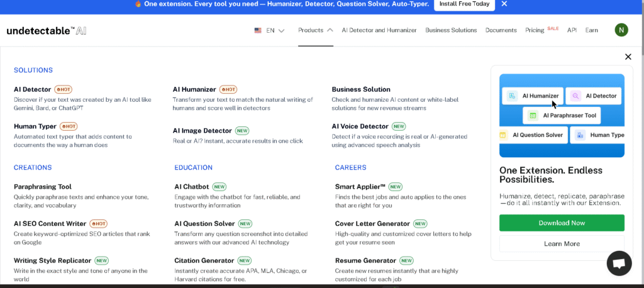This screenshot has height=288, width=644.
Task: Open the Writing Style Replicator link
Action: 53,260
